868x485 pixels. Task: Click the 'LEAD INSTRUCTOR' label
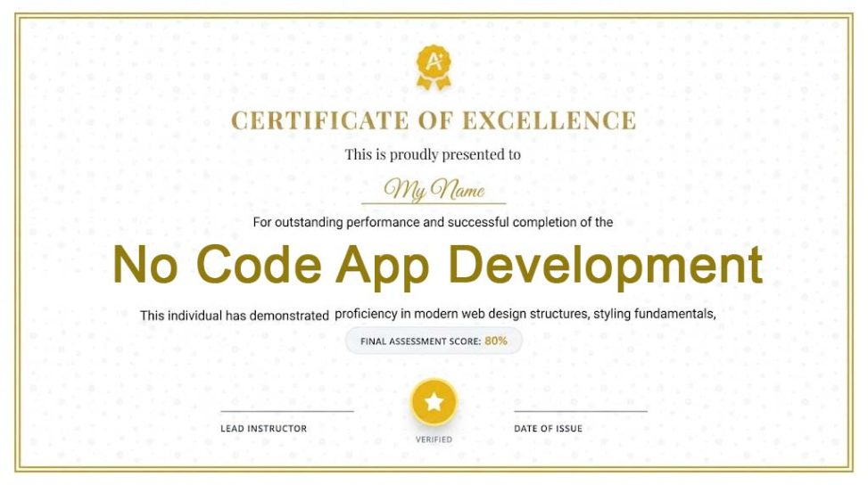[263, 429]
